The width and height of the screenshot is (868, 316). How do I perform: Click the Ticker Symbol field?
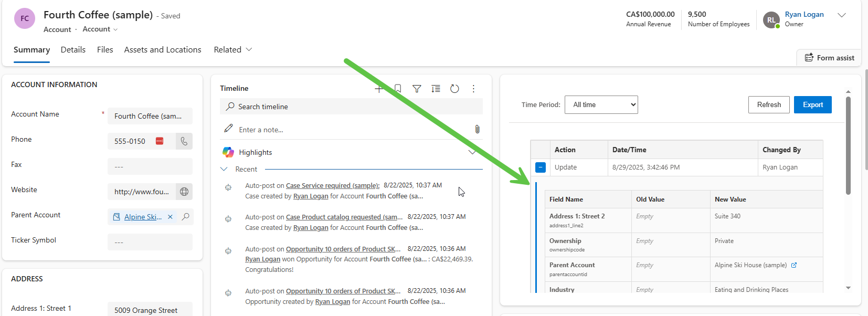coord(150,242)
